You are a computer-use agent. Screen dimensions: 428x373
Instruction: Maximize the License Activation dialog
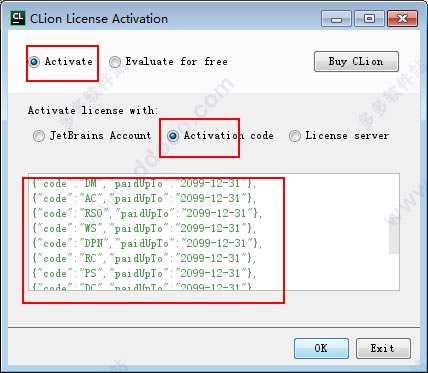[369, 19]
